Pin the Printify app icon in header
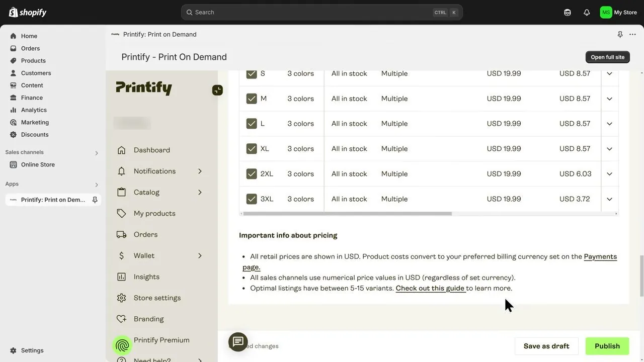 [620, 34]
